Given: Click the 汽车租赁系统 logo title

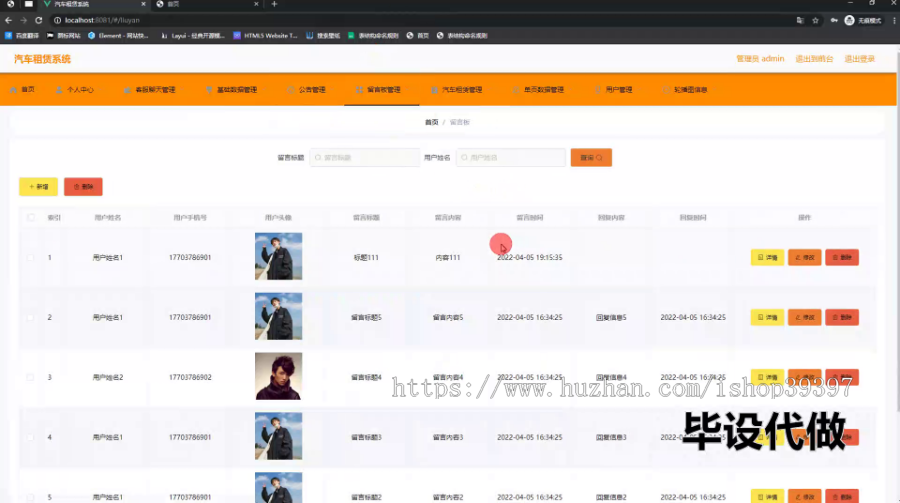Looking at the screenshot, I should (42, 59).
